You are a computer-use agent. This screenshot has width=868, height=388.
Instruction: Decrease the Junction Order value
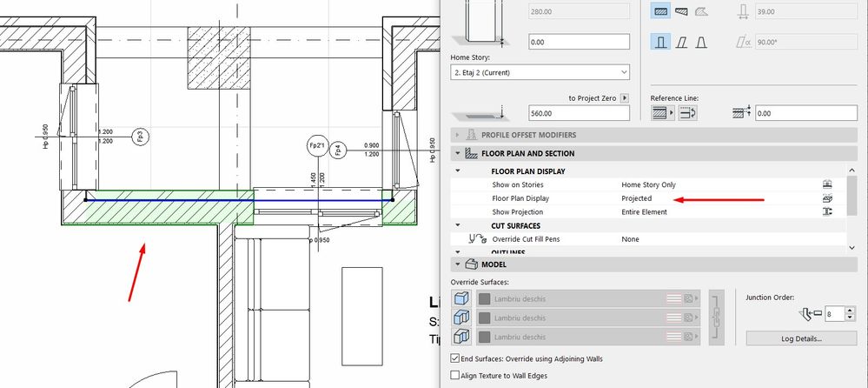click(851, 318)
